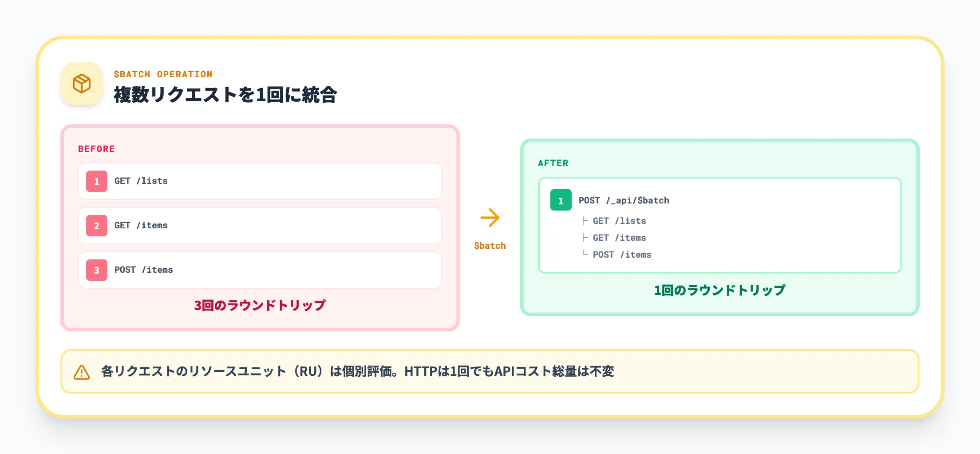
Task: Open the AFTER section header
Action: tap(553, 163)
